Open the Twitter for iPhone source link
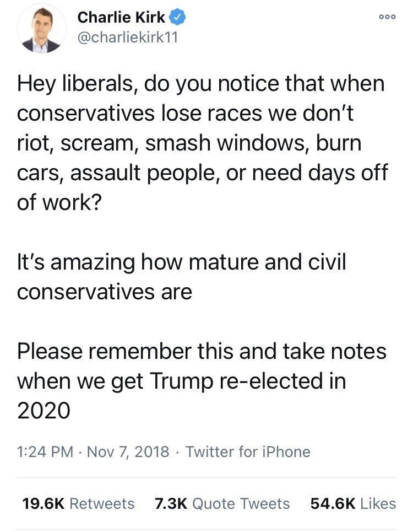Viewport: 413px width, 532px height. coord(248,453)
